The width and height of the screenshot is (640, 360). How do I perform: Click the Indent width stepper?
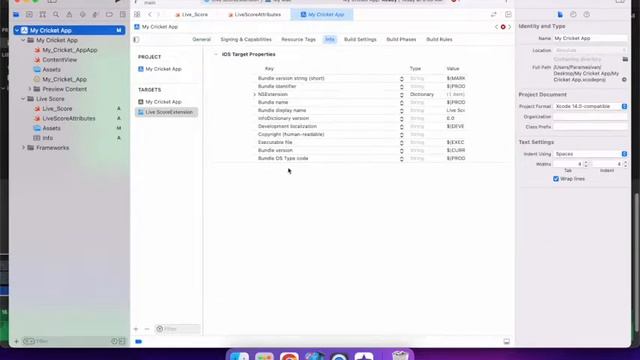click(x=625, y=164)
